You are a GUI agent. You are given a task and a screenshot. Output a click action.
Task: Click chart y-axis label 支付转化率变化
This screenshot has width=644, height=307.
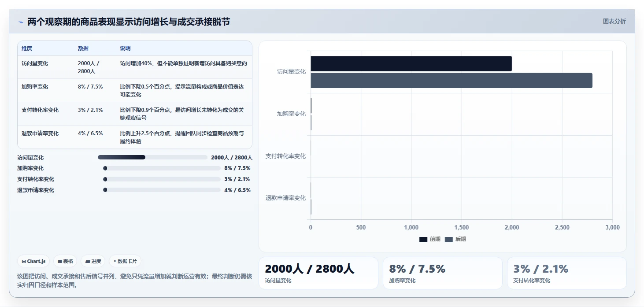[285, 156]
